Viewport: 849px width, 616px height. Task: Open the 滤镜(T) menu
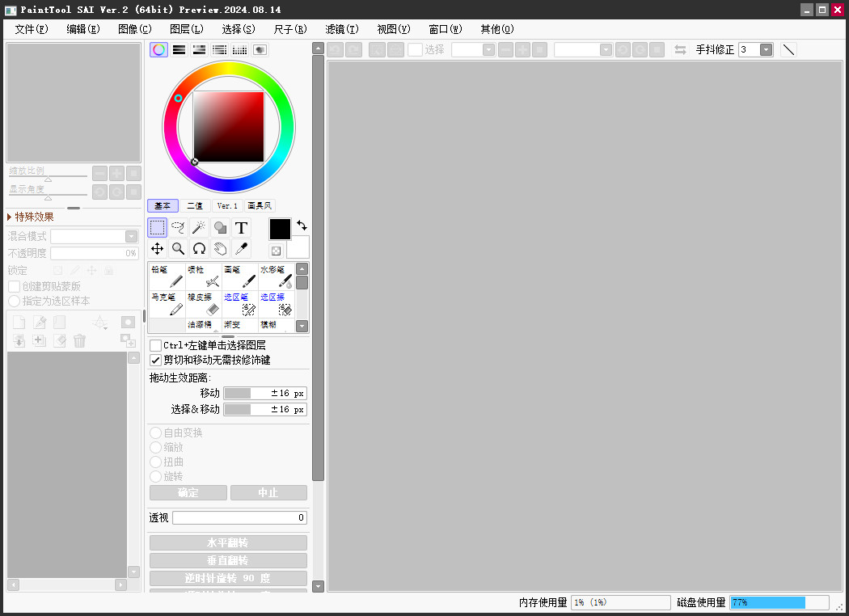click(342, 29)
